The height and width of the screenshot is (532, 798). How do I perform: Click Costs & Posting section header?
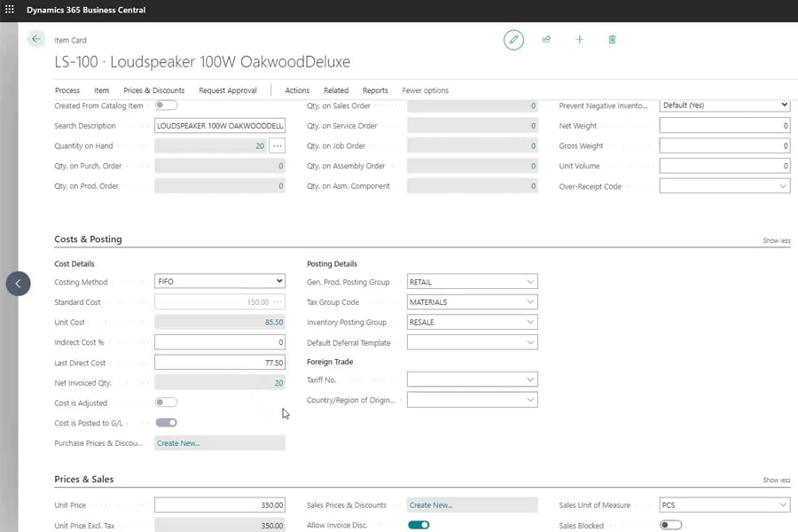pos(88,239)
